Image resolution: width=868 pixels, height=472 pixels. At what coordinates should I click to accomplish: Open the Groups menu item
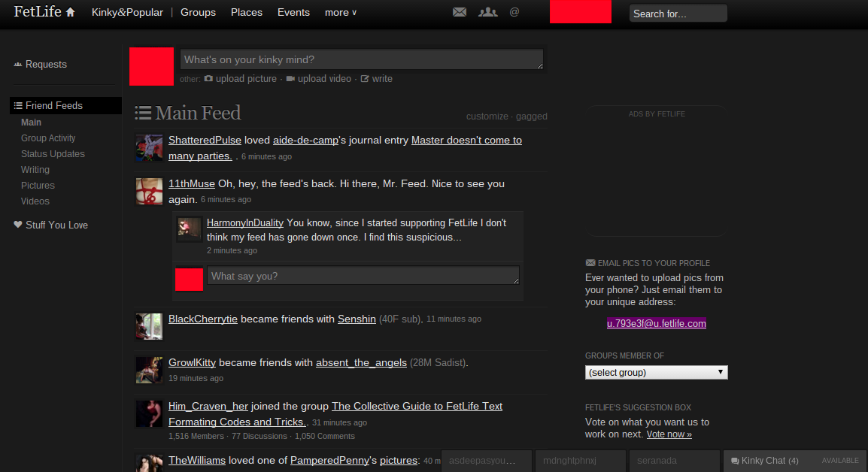coord(198,12)
